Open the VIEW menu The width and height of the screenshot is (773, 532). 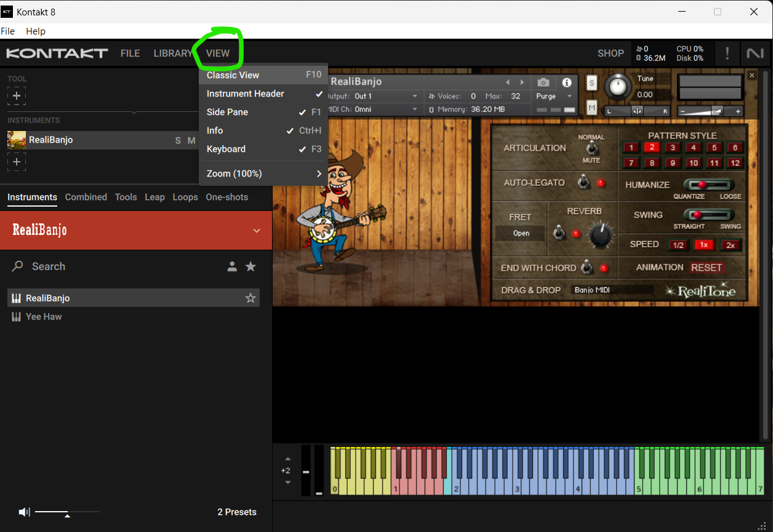(x=218, y=54)
